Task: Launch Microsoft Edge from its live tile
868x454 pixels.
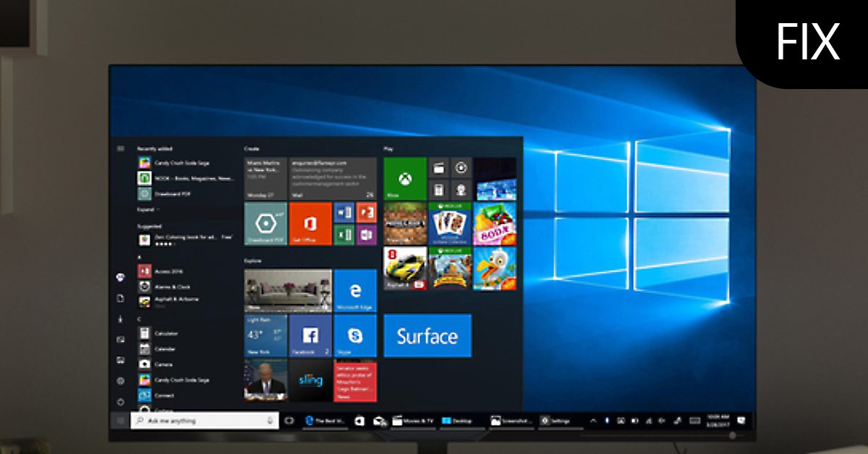Action: pos(354,291)
